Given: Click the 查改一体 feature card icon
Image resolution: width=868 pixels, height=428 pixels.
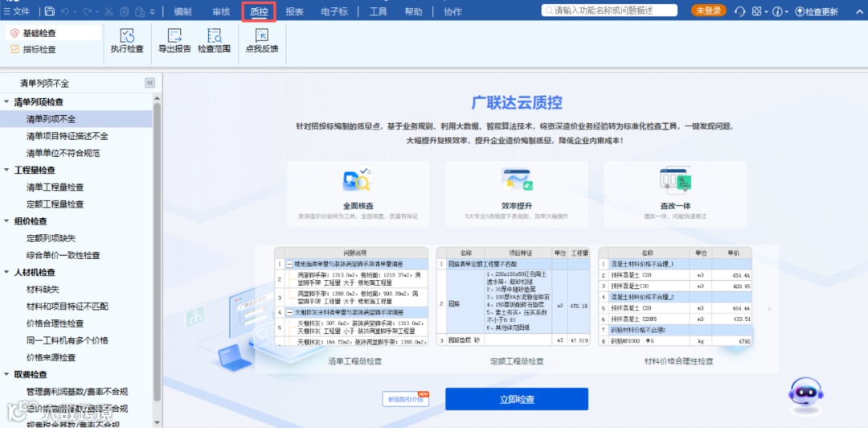Looking at the screenshot, I should click(675, 179).
